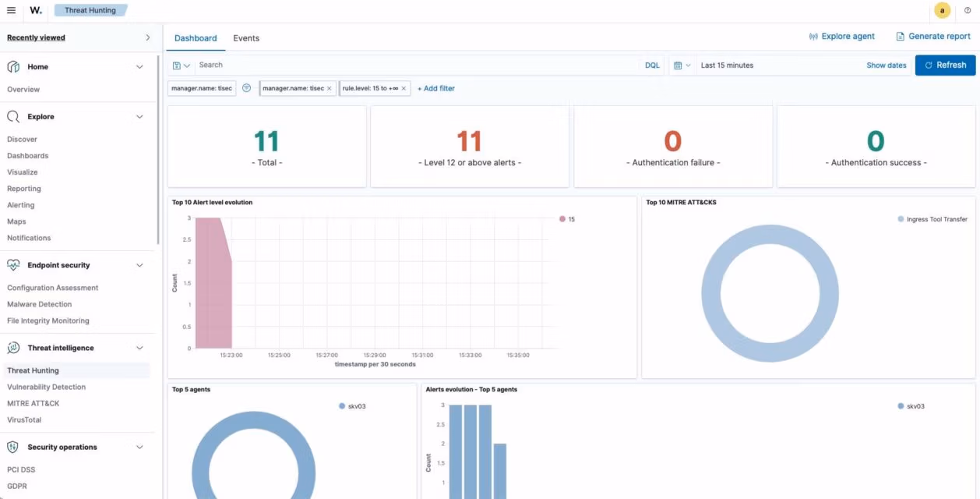Toggle skv03 legend in Top 5 agents
This screenshot has height=499, width=980.
(x=353, y=406)
